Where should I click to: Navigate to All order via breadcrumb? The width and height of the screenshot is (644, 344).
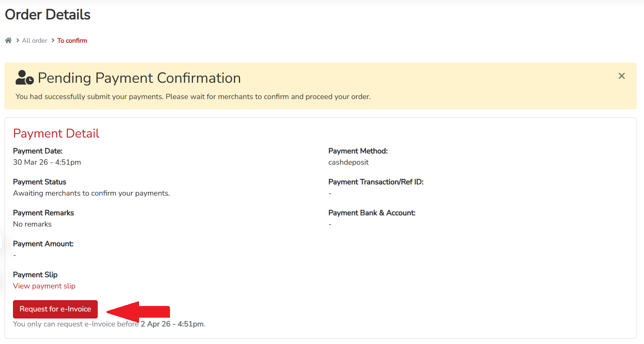point(34,40)
